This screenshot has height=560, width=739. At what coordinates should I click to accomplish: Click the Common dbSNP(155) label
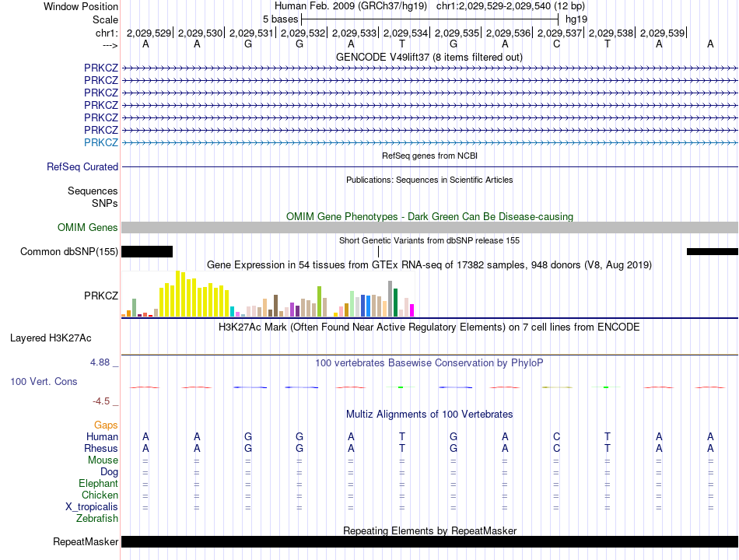[x=69, y=252]
